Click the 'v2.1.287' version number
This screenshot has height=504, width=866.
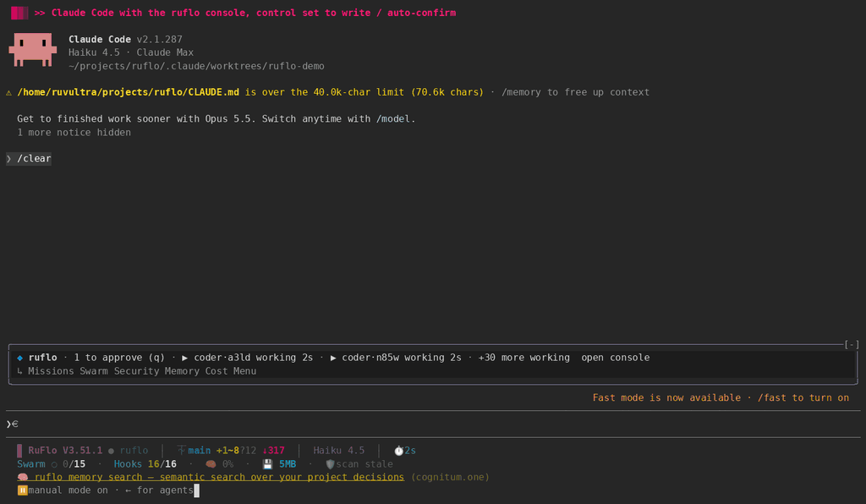(x=160, y=39)
